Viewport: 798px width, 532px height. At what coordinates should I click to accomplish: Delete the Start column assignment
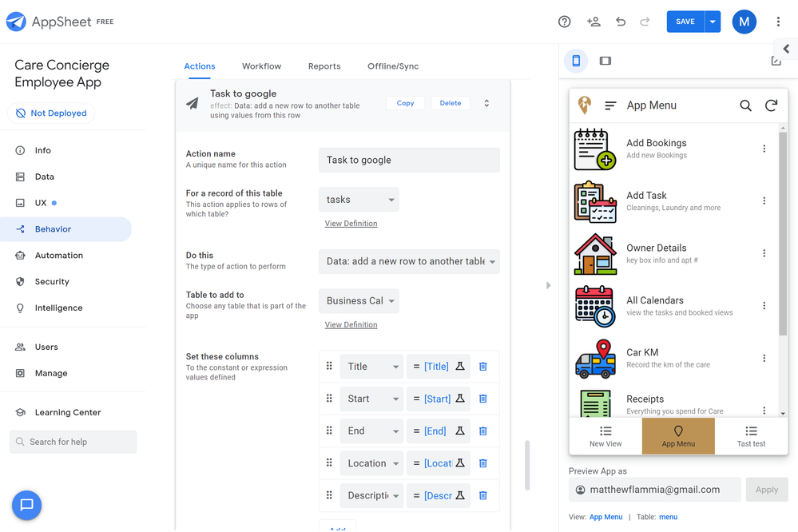483,399
